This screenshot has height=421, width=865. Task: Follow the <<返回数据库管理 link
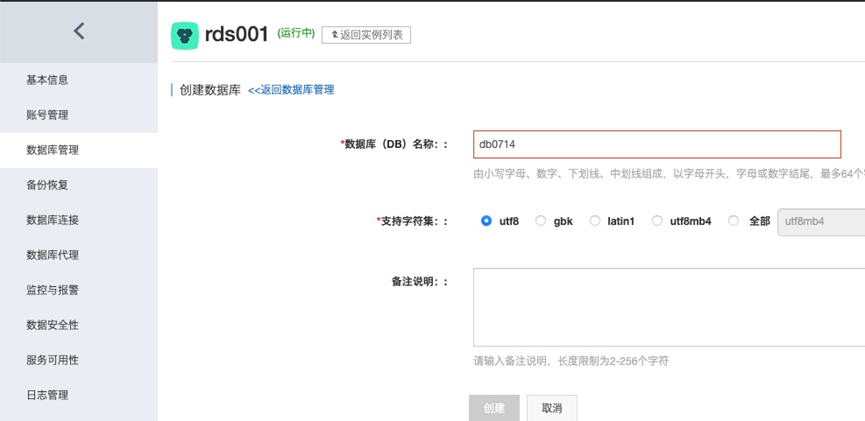pos(291,90)
